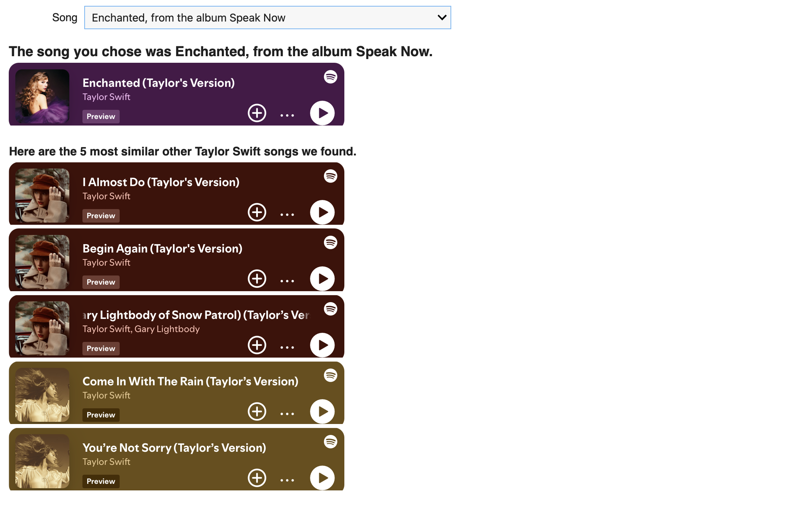The height and width of the screenshot is (505, 812).
Task: Play the Gary Lightbody collaboration track
Action: tap(322, 345)
